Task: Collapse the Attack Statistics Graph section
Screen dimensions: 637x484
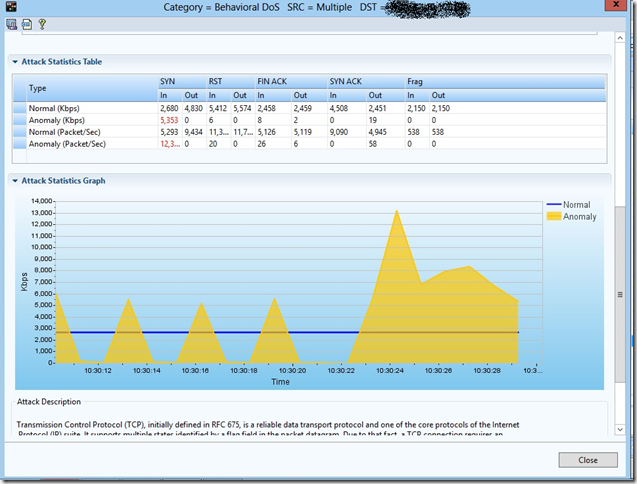Action: pyautogui.click(x=15, y=181)
